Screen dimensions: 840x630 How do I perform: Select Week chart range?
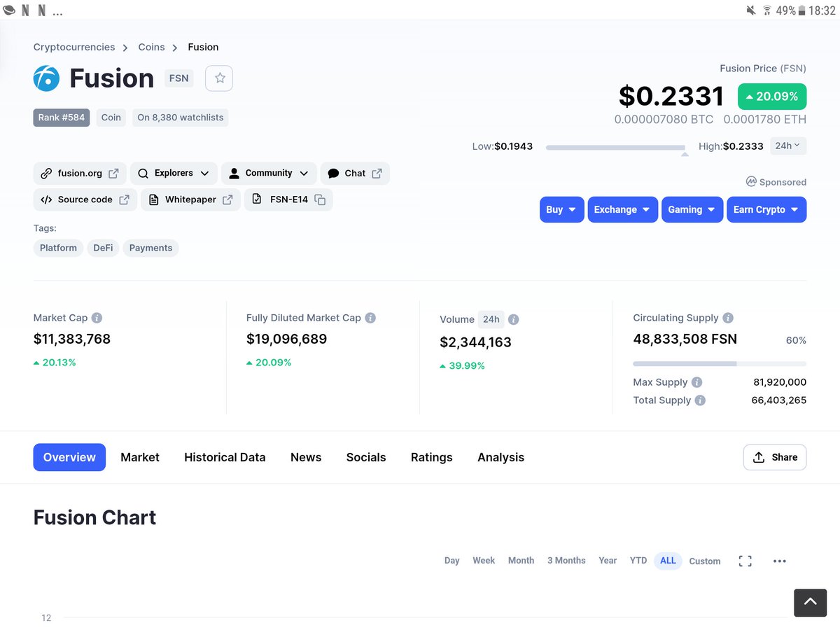coord(484,561)
